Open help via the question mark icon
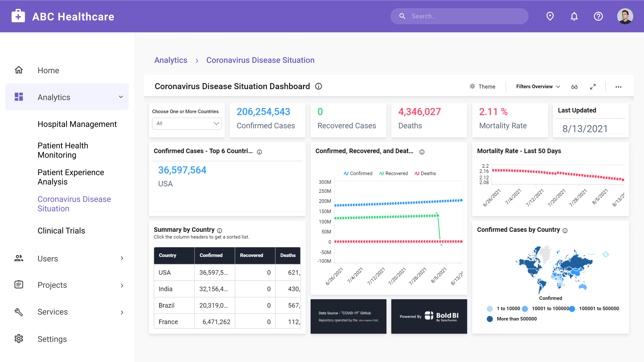Screen dimensions: 644x362 [598, 16]
